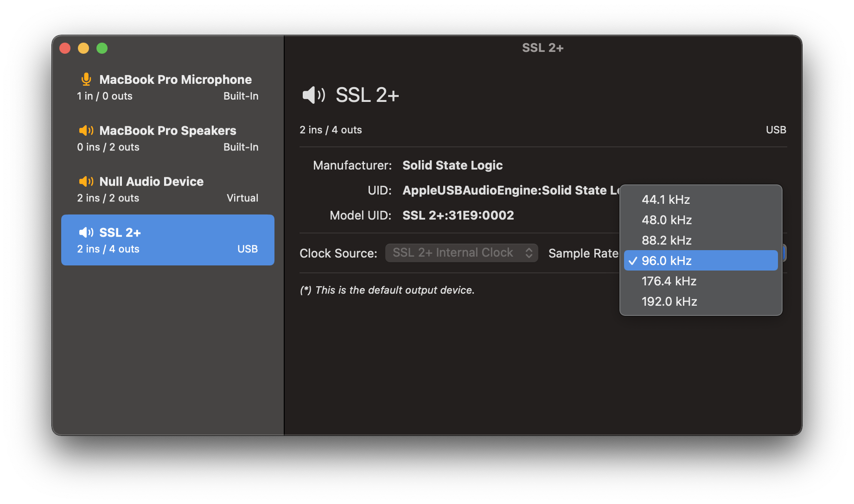Click the MacBook Pro Microphone icon
The image size is (854, 504).
click(x=86, y=79)
